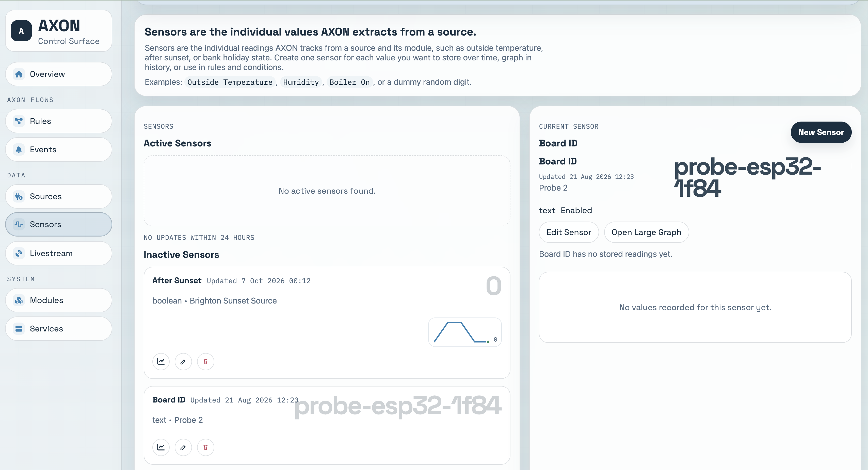Delete the Board ID sensor
The height and width of the screenshot is (470, 868).
tap(205, 447)
